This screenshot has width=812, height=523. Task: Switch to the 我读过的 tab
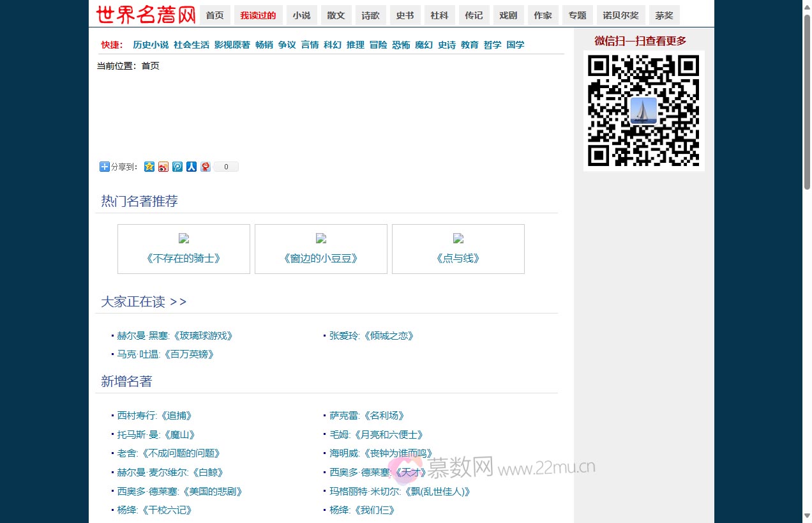[x=258, y=15]
